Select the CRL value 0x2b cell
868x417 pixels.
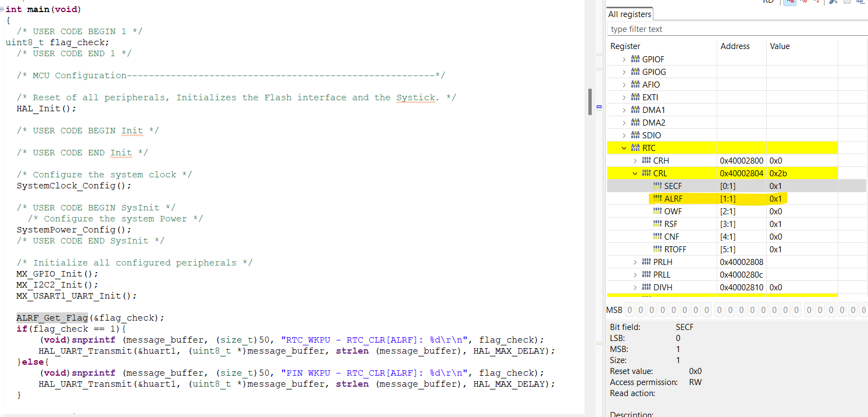click(x=802, y=173)
